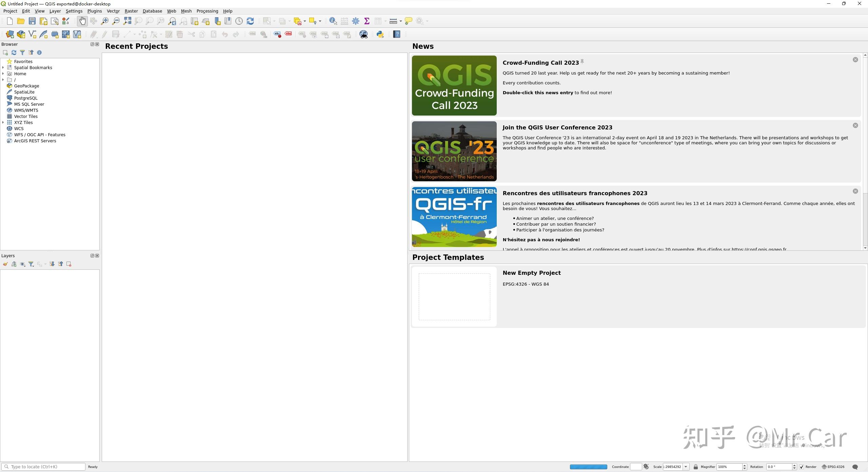Toggle the Render checkbox
The image size is (868, 472).
tap(802, 467)
